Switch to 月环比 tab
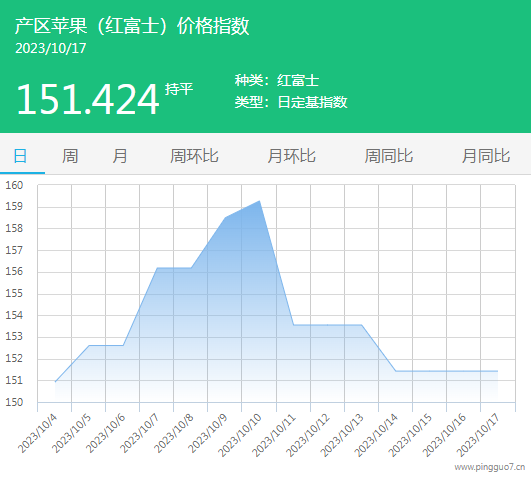Screen dimensions: 531x479 292,156
